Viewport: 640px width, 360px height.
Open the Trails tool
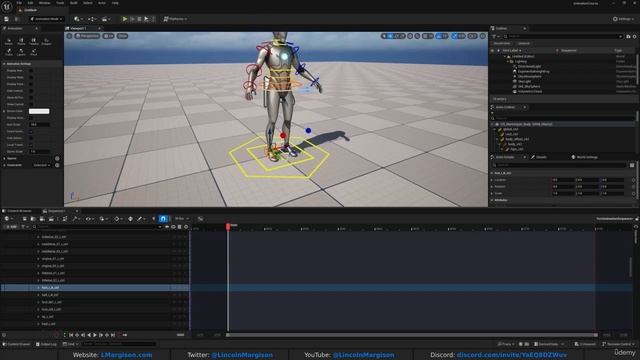[x=9, y=52]
